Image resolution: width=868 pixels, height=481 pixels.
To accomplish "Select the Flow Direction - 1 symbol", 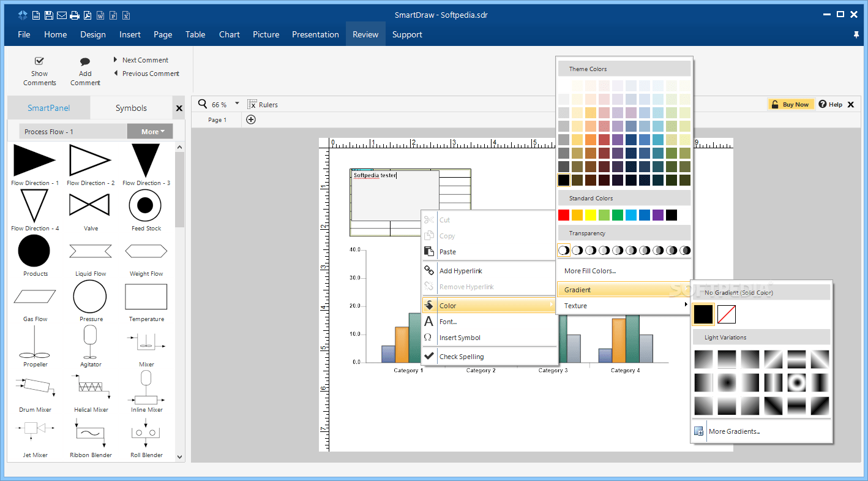I will [x=34, y=161].
